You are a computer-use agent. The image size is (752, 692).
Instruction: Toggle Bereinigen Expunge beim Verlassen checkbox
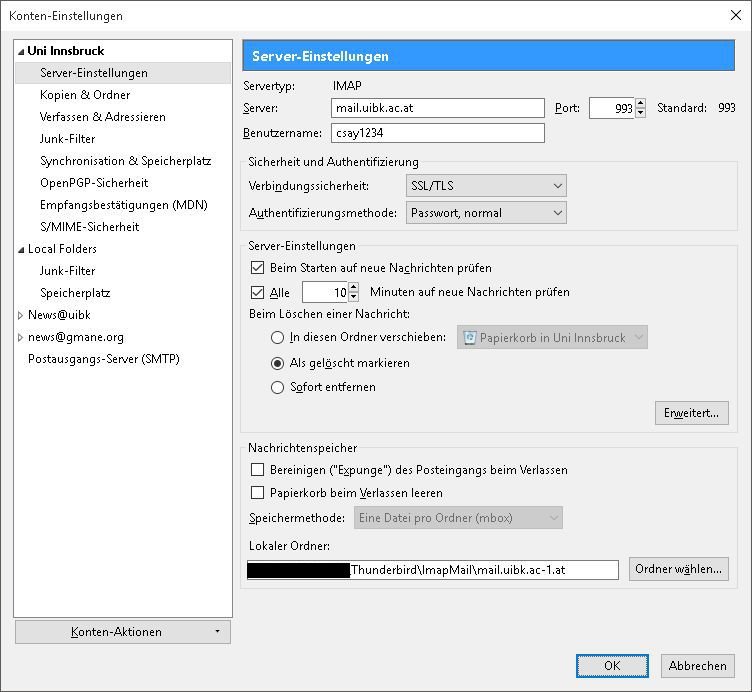tap(258, 469)
